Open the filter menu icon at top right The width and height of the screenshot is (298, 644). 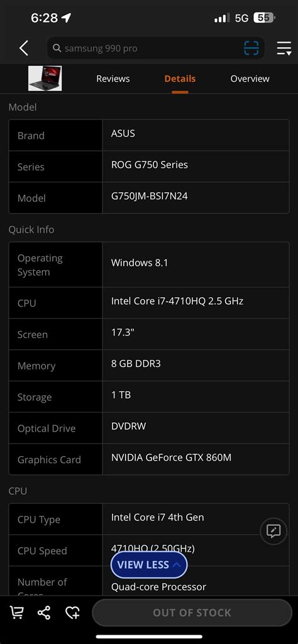tap(284, 48)
